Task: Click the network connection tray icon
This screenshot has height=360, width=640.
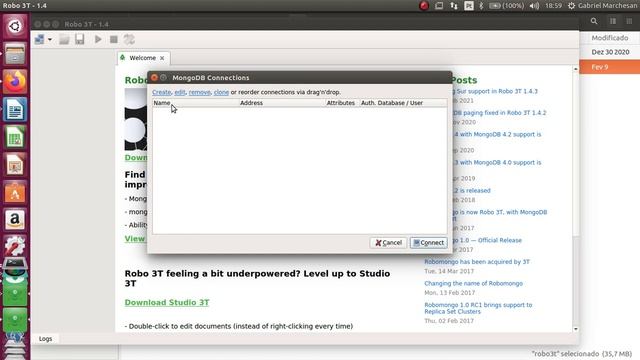Action: click(x=454, y=6)
